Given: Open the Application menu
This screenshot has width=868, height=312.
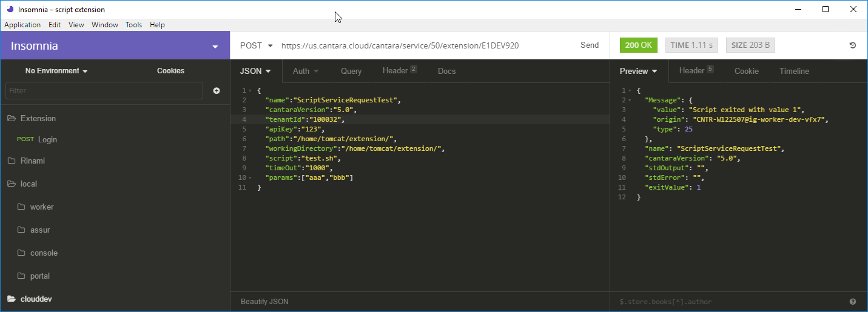Looking at the screenshot, I should pos(22,25).
